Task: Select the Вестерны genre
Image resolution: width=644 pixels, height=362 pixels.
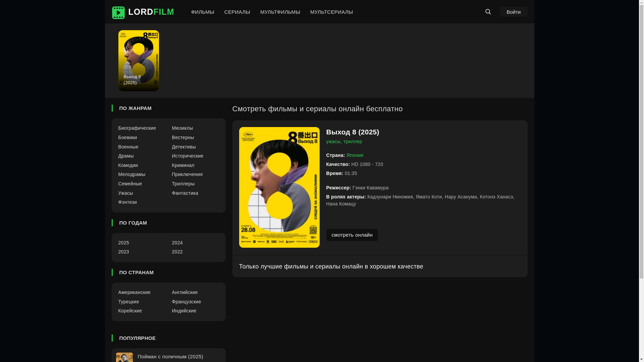Action: 183,137
